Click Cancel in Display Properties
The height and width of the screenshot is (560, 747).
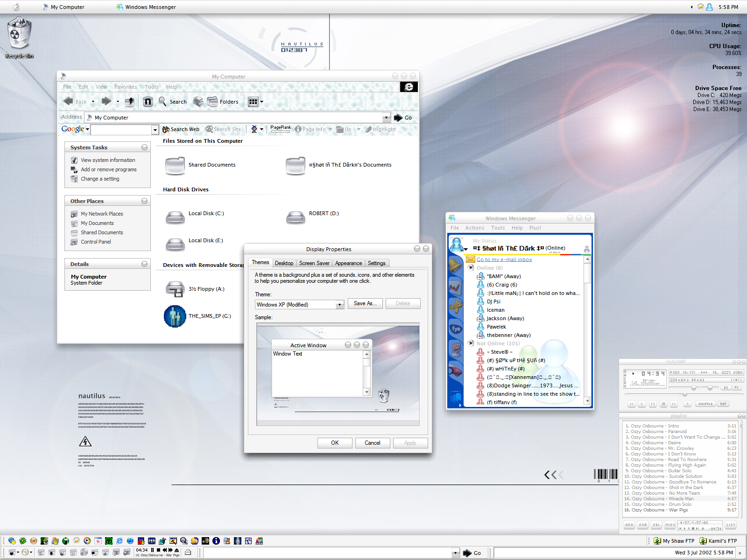point(373,443)
